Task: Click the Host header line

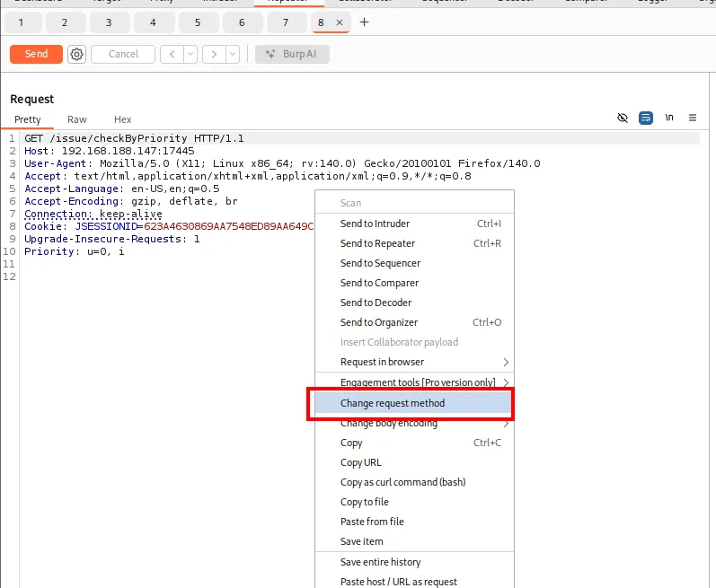Action: pyautogui.click(x=110, y=151)
